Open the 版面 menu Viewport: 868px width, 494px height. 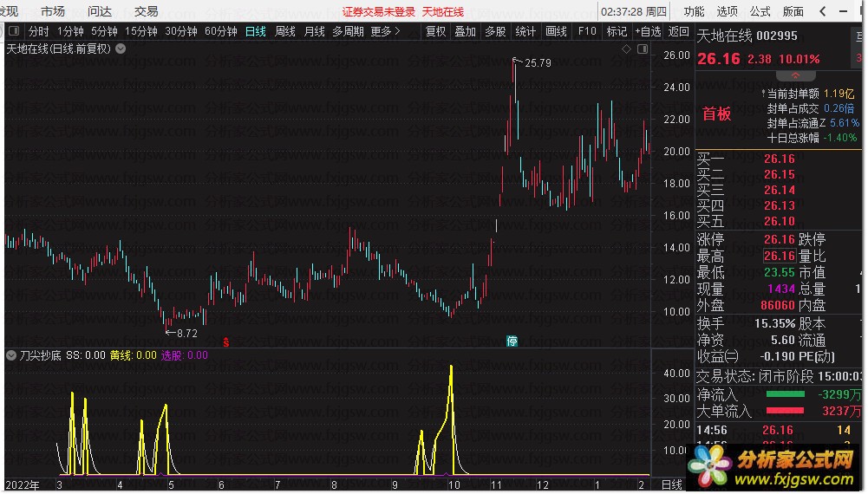(793, 11)
